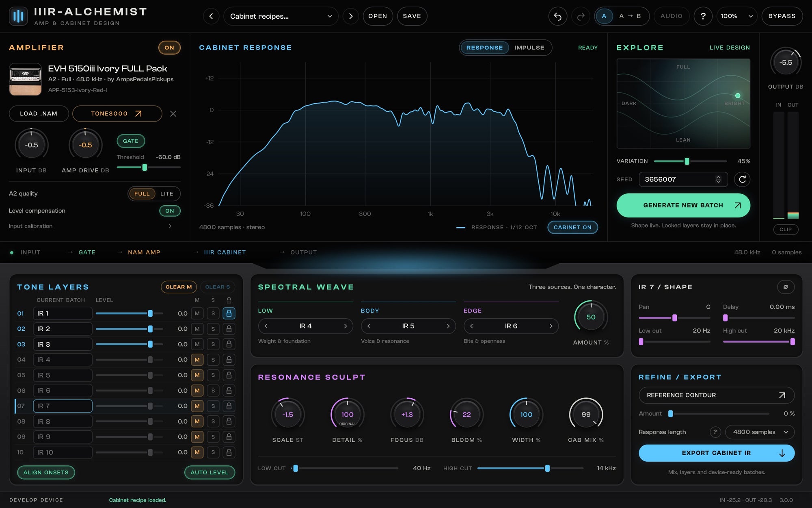Click the lock icon for IR 1
Viewport: 812px width, 508px height.
click(229, 313)
